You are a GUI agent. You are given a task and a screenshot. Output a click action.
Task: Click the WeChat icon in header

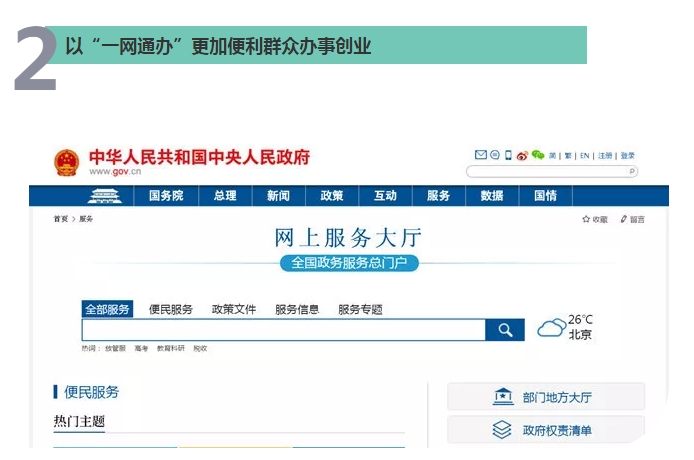(x=538, y=155)
